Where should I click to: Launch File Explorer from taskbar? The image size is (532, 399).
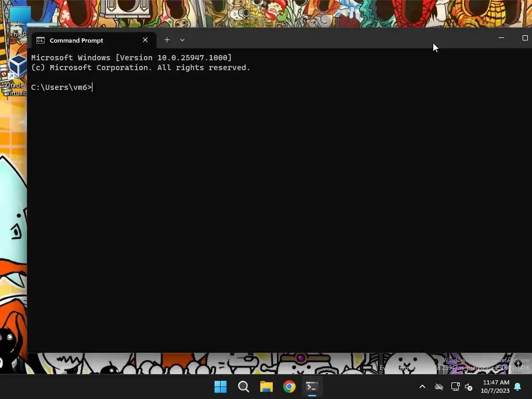pyautogui.click(x=267, y=387)
